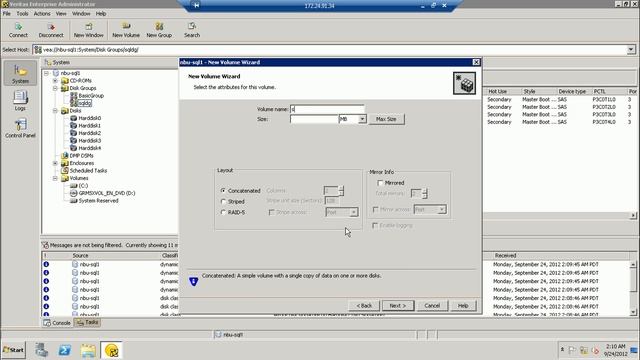640x360 pixels.
Task: Adjust the Columns spinner control
Action: pos(341,191)
